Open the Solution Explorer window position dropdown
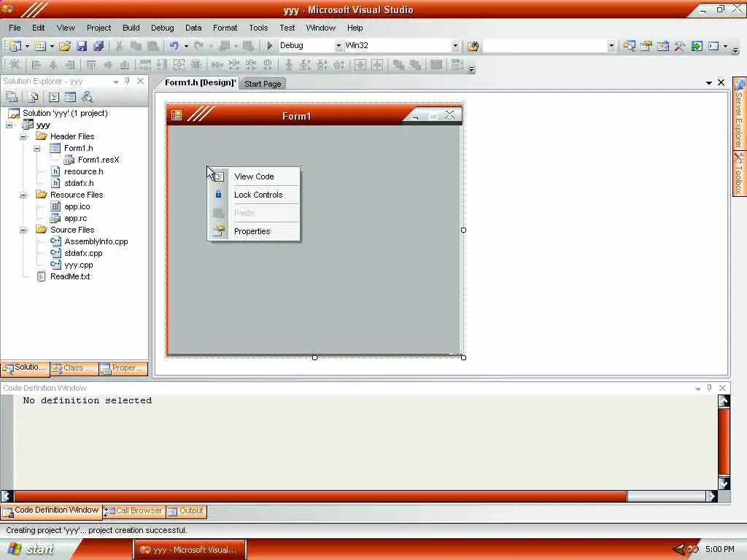Screen dimensions: 747x560 tap(116, 82)
